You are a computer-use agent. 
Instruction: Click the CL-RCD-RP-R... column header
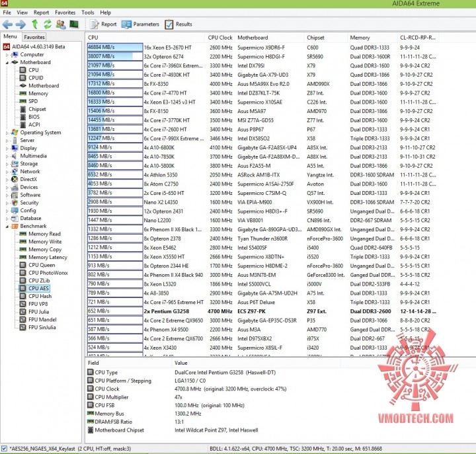pos(418,38)
